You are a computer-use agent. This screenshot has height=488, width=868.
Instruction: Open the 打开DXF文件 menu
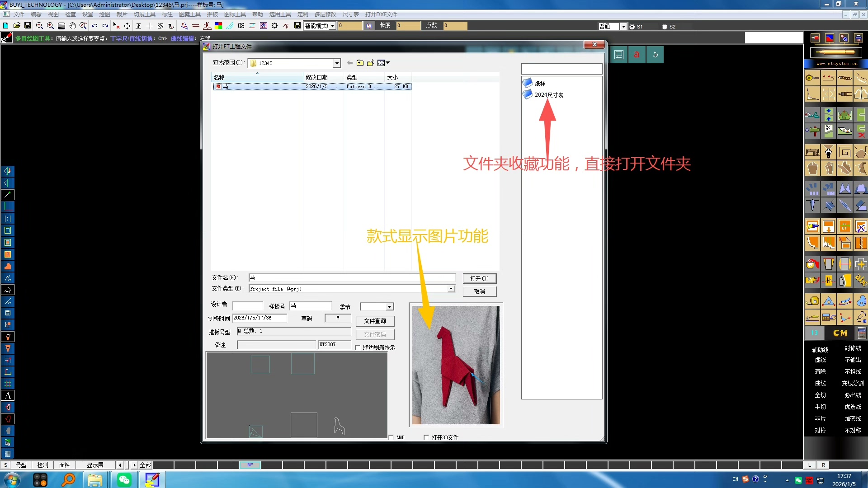click(381, 14)
